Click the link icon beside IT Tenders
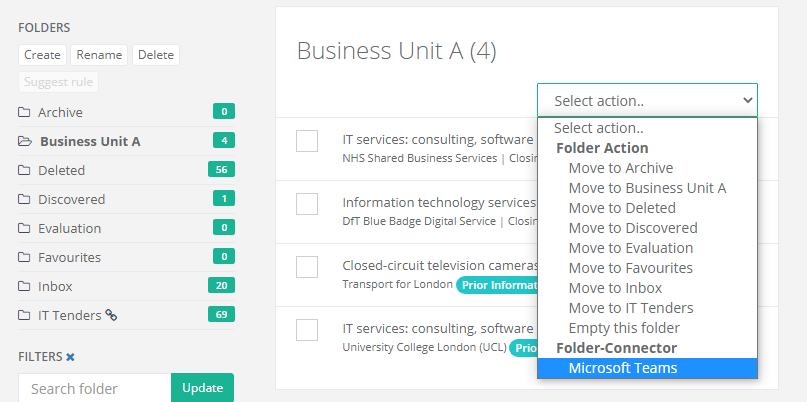The width and height of the screenshot is (807, 402). click(x=111, y=315)
